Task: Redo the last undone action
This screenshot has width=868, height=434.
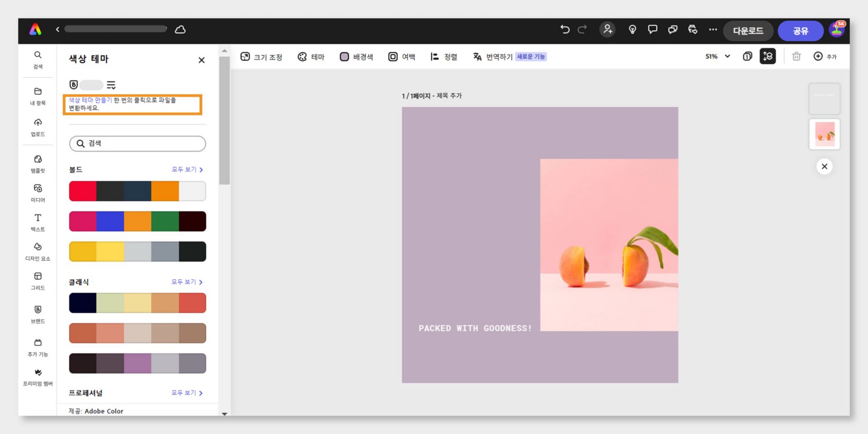Action: (582, 29)
